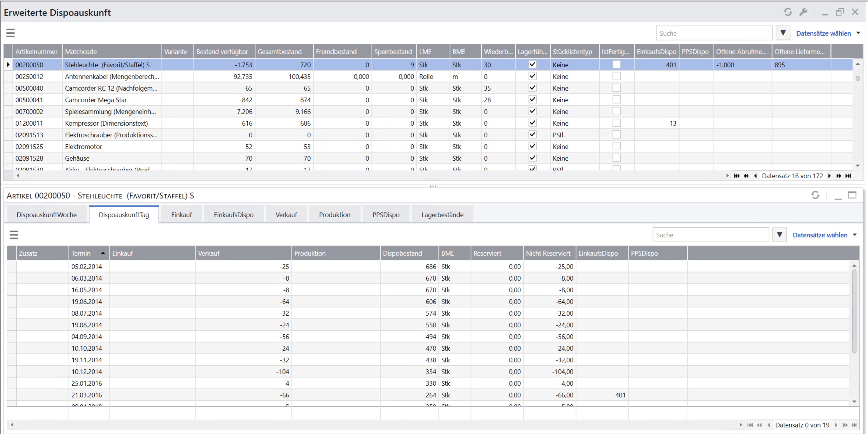Open the Lagerbestände tab
This screenshot has width=868, height=434.
(442, 215)
